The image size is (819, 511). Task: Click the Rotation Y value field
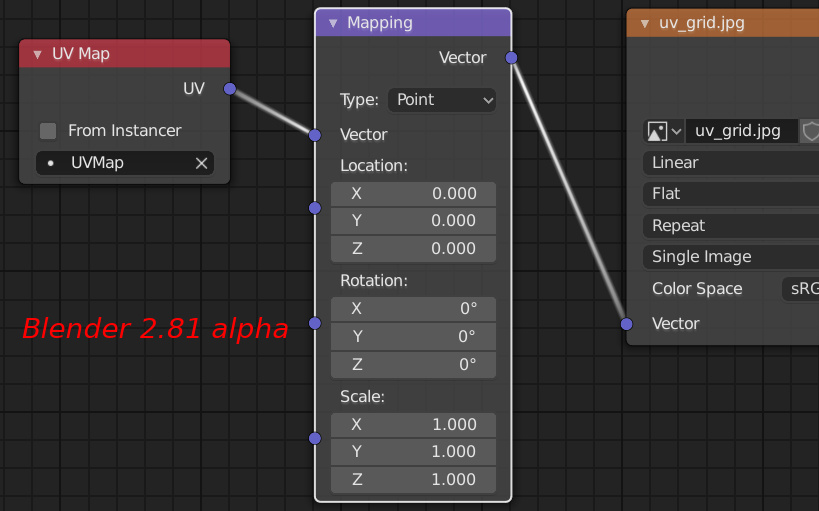click(413, 336)
